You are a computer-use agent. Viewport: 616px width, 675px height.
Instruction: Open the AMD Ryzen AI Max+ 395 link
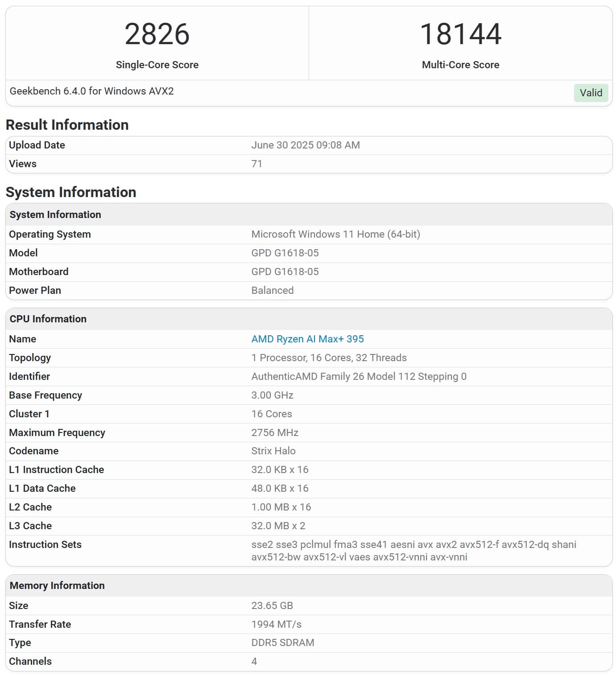(307, 339)
